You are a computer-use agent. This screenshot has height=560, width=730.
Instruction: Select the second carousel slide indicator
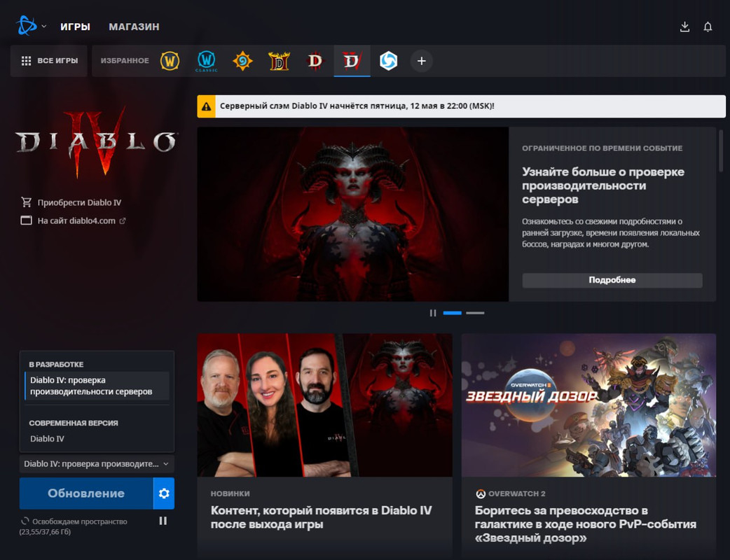[475, 313]
